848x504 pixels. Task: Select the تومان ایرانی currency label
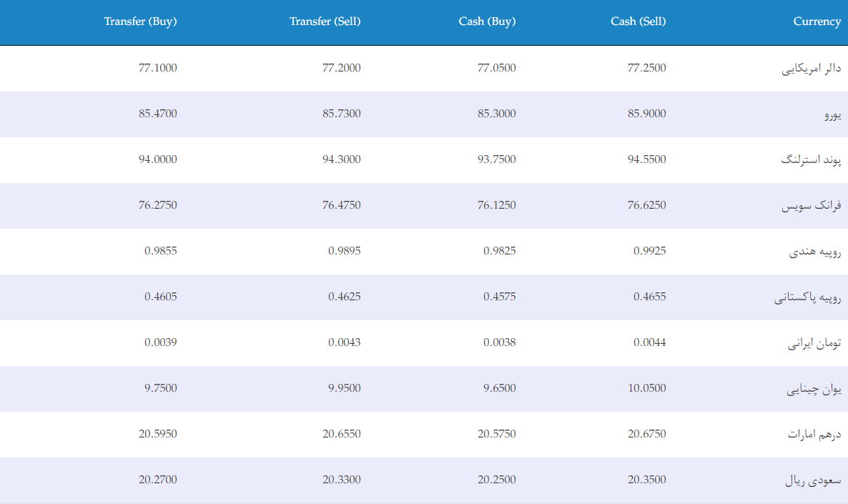(814, 343)
